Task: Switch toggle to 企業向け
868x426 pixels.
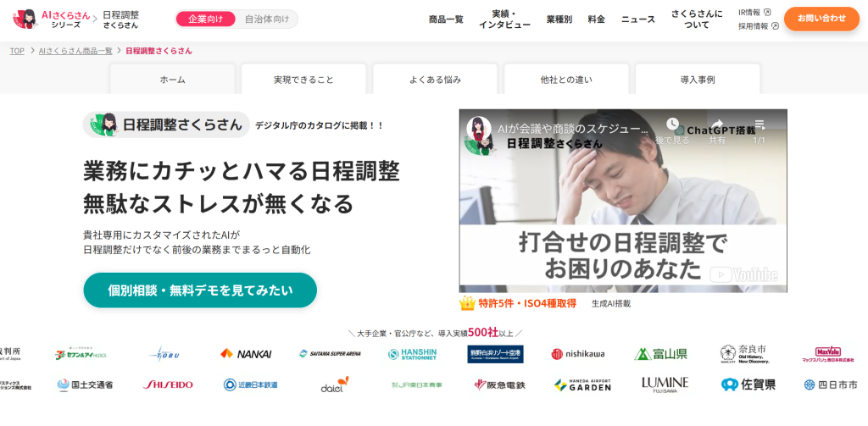Action: (205, 19)
